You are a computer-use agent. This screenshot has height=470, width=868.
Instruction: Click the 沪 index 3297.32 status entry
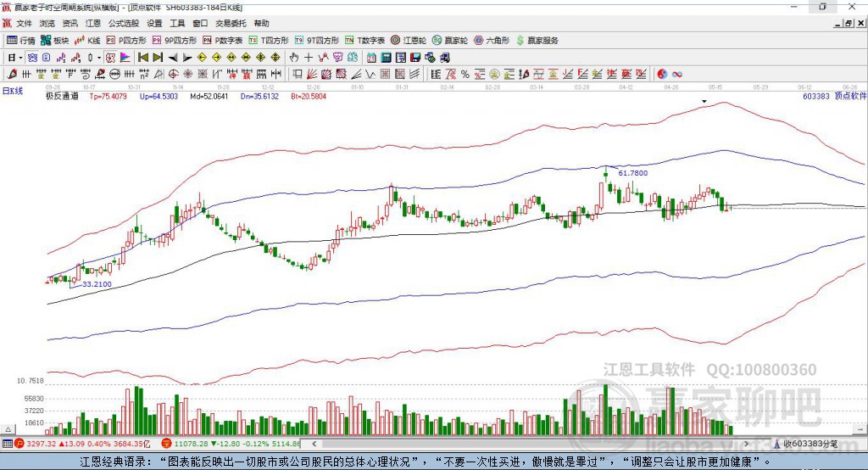82,444
